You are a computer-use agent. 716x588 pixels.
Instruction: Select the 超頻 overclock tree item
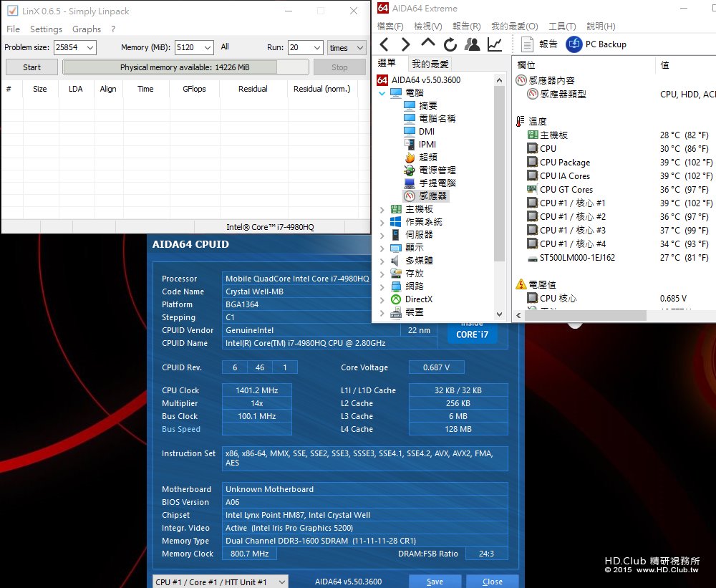[427, 157]
